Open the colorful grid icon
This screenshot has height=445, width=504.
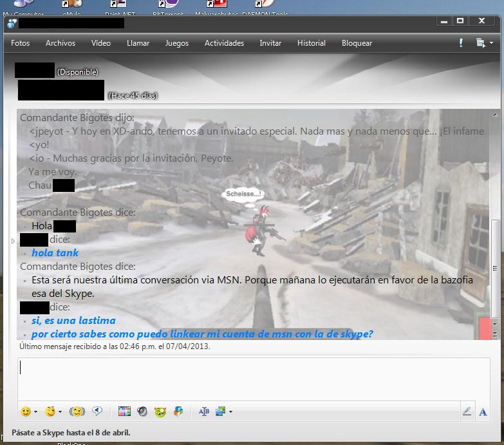(x=124, y=412)
